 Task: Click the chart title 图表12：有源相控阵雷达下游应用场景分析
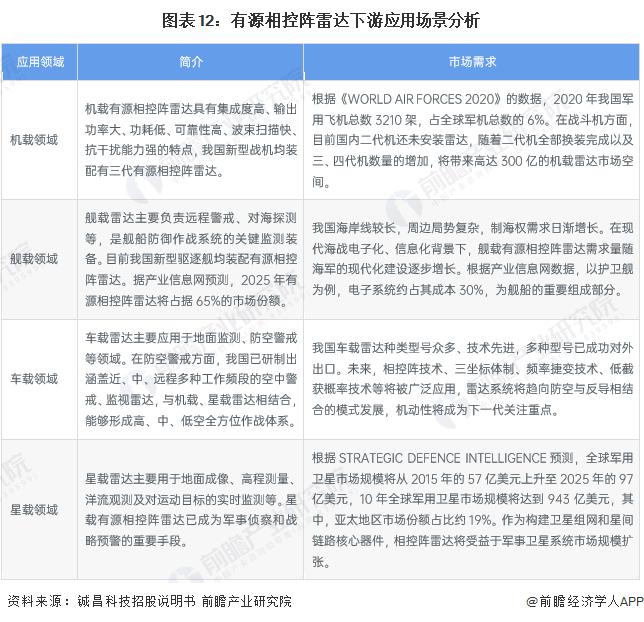(321, 21)
